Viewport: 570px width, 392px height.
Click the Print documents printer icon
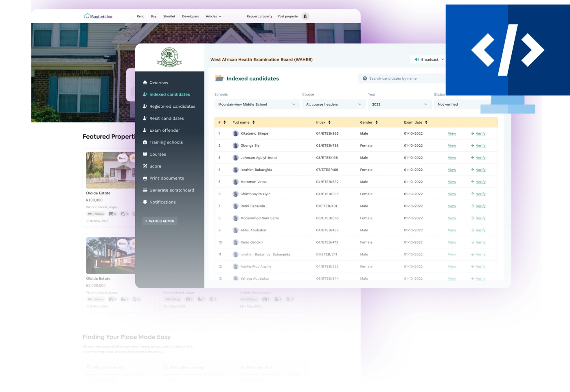coord(145,178)
